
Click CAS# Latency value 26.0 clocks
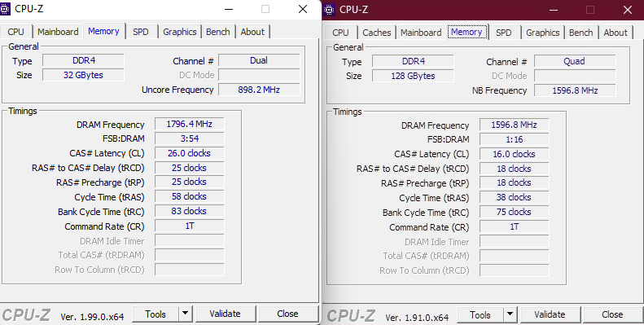[x=190, y=153]
